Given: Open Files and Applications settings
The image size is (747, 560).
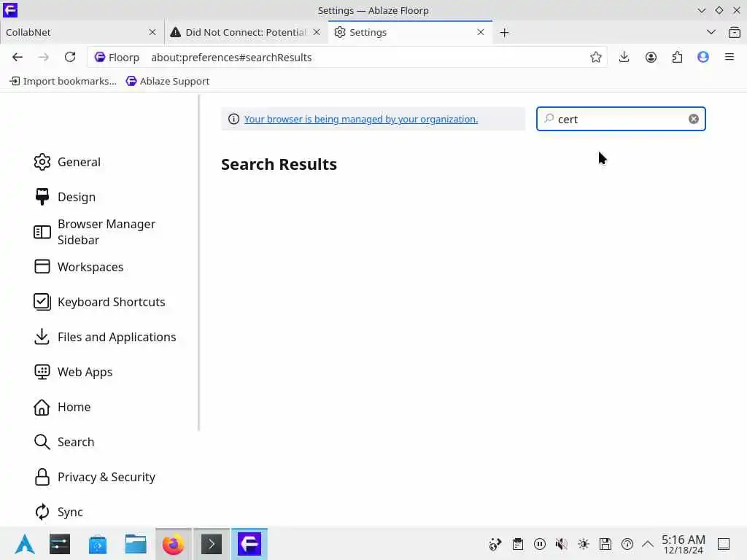Looking at the screenshot, I should pyautogui.click(x=105, y=337).
